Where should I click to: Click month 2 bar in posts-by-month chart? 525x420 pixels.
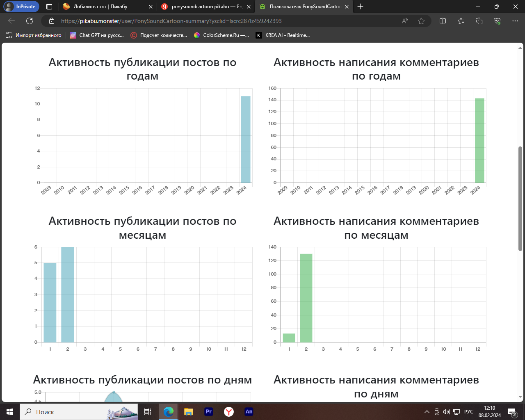(x=68, y=294)
